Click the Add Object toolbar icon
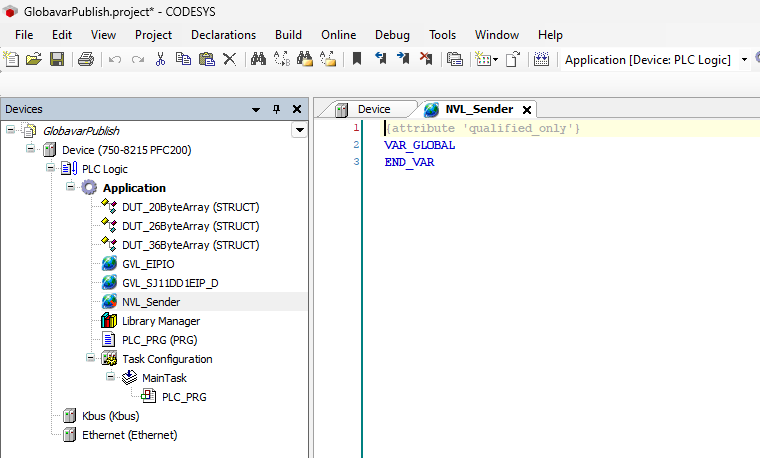This screenshot has height=458, width=760. 483,59
